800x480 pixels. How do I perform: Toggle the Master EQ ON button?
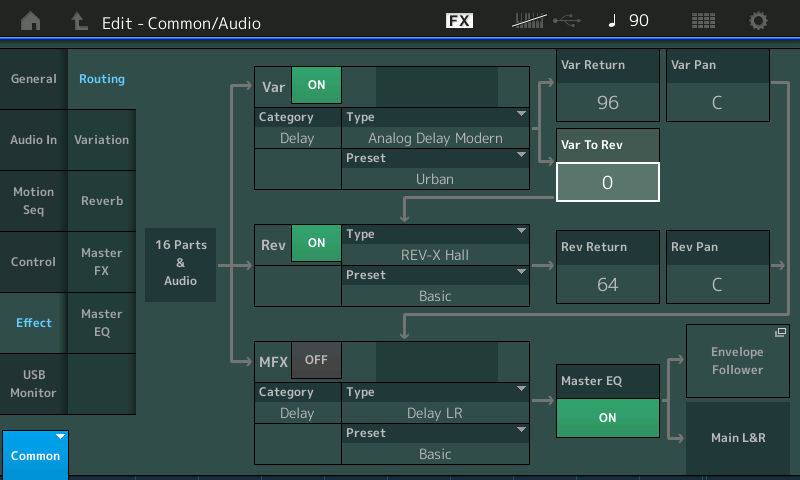607,418
